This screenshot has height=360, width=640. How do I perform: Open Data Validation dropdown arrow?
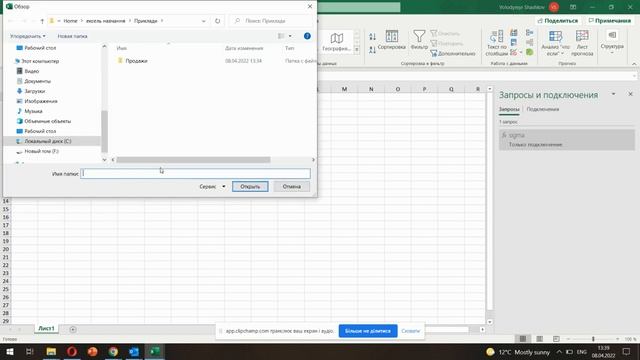(x=521, y=52)
